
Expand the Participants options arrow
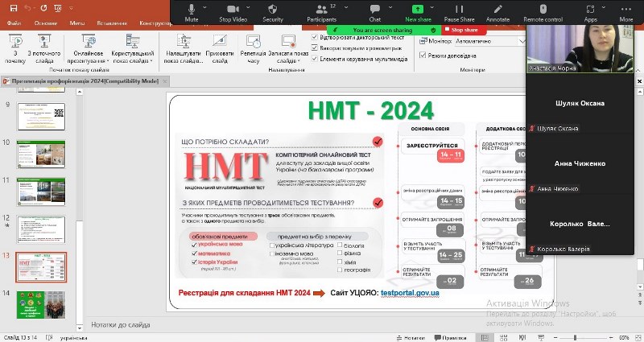tap(346, 7)
